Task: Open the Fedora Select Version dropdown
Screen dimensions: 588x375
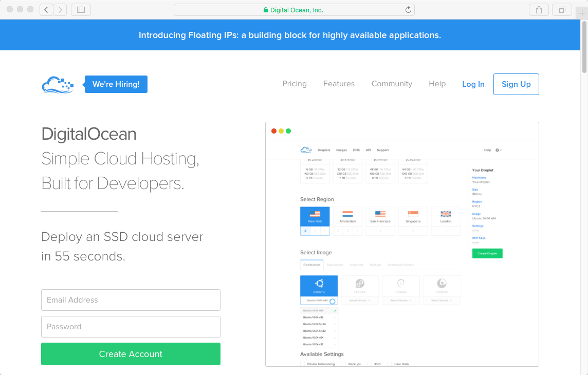Action: coord(360,300)
